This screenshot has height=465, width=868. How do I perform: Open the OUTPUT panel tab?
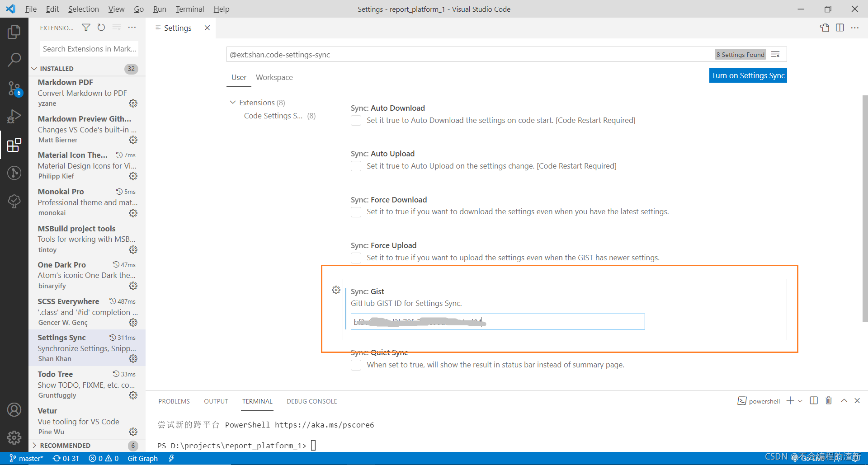pyautogui.click(x=216, y=401)
